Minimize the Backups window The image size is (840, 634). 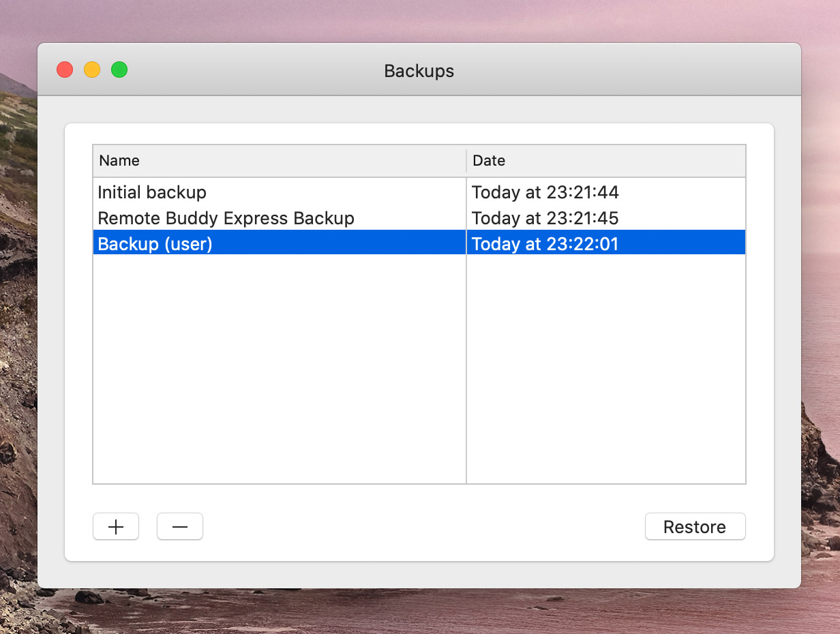pyautogui.click(x=92, y=70)
